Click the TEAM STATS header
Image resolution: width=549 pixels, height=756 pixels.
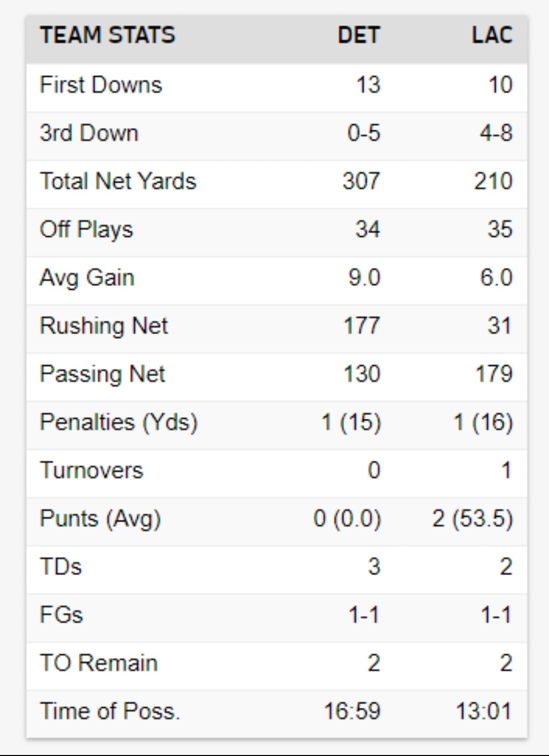pyautogui.click(x=108, y=36)
